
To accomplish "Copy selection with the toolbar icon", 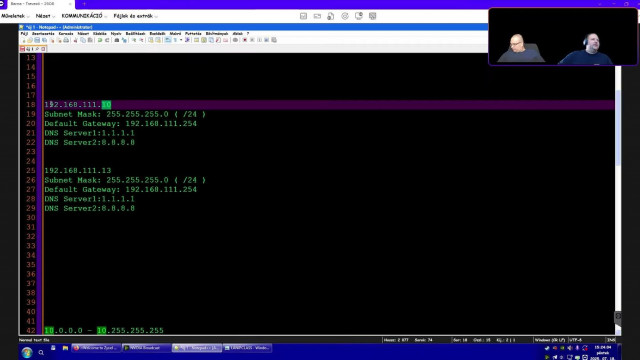I will 83,40.
